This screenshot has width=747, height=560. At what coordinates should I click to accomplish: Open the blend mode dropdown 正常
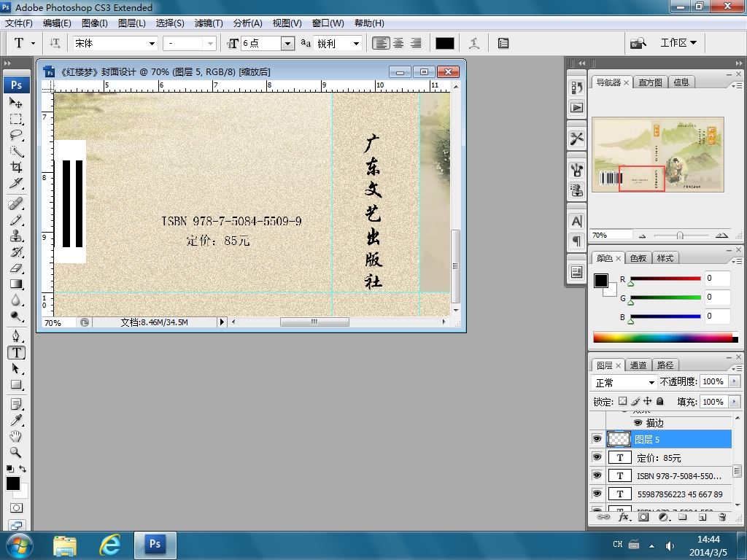pos(624,382)
